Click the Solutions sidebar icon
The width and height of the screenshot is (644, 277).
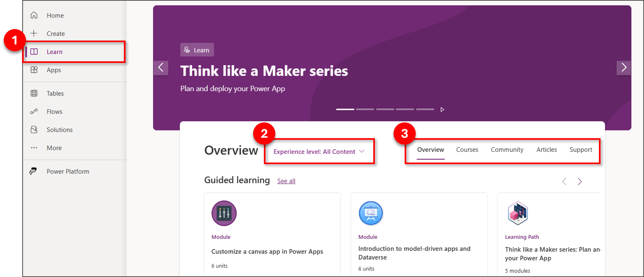[x=34, y=129]
